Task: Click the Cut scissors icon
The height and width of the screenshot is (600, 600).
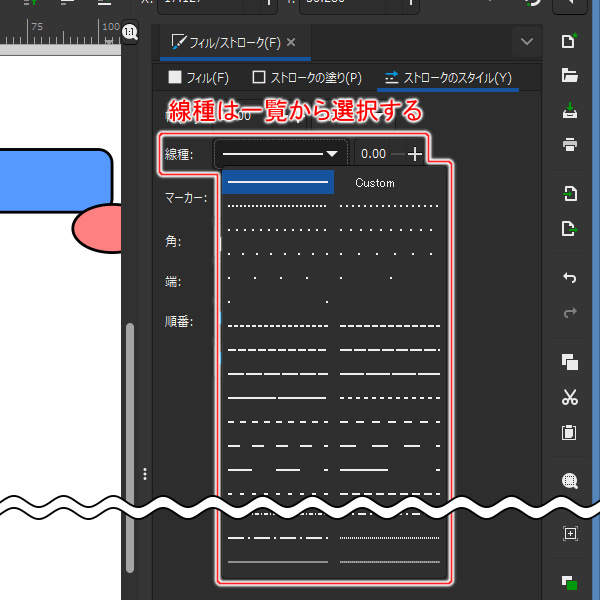Action: (570, 397)
